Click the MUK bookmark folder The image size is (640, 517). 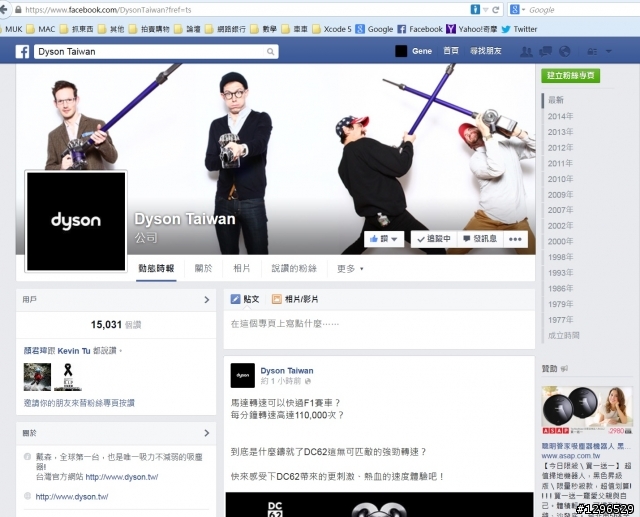tap(12, 29)
